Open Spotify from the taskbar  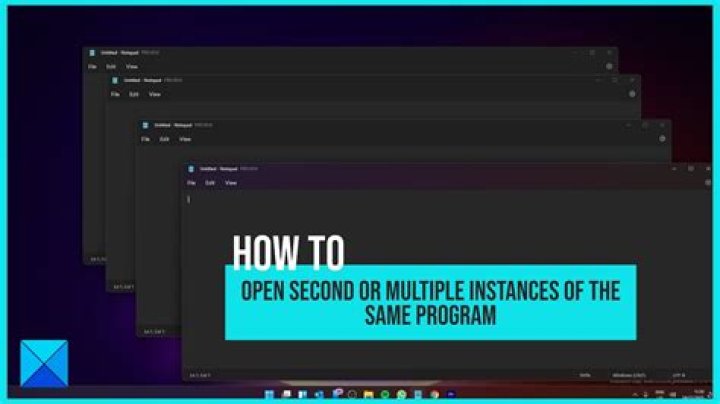(x=385, y=394)
